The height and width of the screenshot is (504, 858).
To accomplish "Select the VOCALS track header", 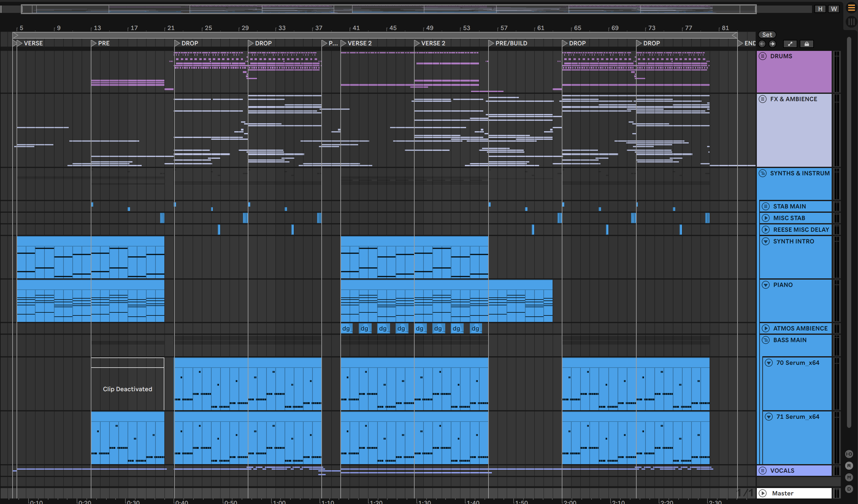I will point(782,471).
